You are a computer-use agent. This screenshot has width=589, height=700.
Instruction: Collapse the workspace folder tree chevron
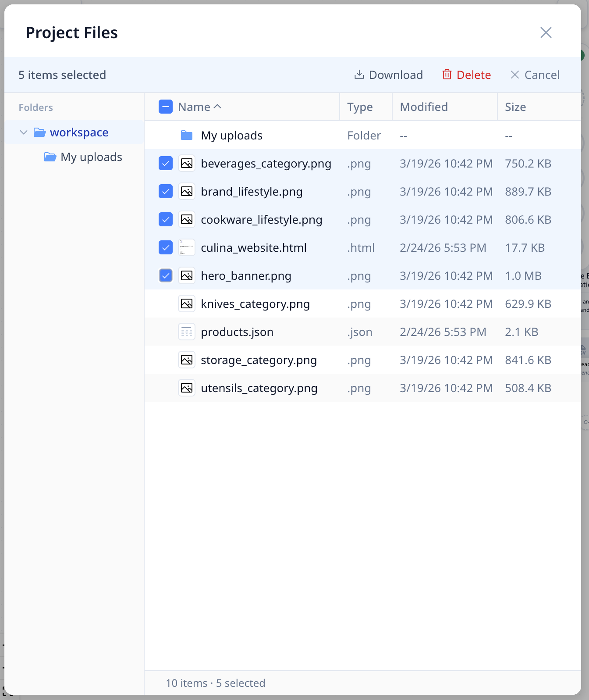(x=24, y=132)
